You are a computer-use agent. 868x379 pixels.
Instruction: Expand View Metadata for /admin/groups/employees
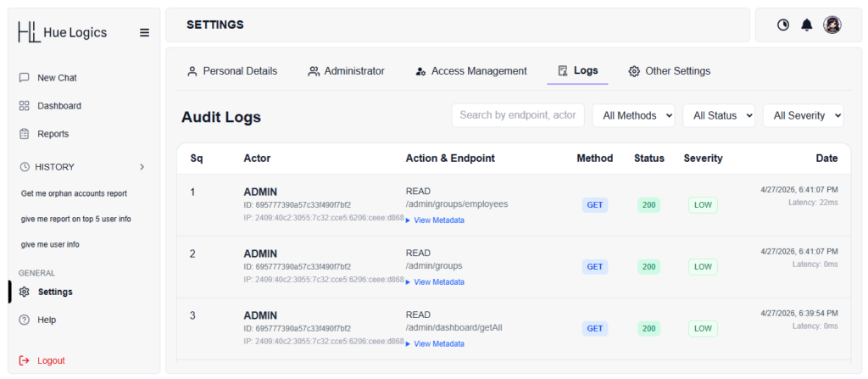click(438, 220)
